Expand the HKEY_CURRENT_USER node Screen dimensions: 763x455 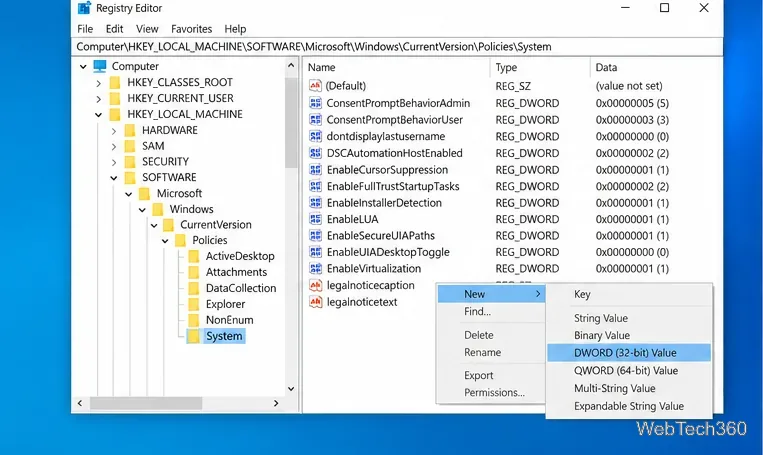click(99, 99)
